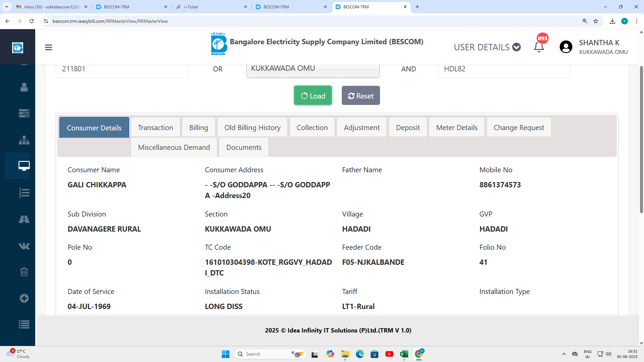Switch to the Gmail Inbox browser tab
The height and width of the screenshot is (362, 644).
[52, 7]
